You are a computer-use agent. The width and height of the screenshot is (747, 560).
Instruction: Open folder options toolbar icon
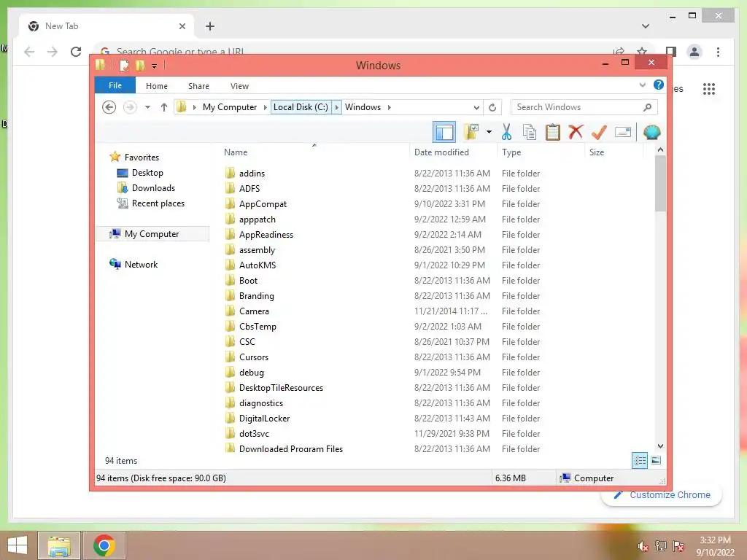point(471,132)
